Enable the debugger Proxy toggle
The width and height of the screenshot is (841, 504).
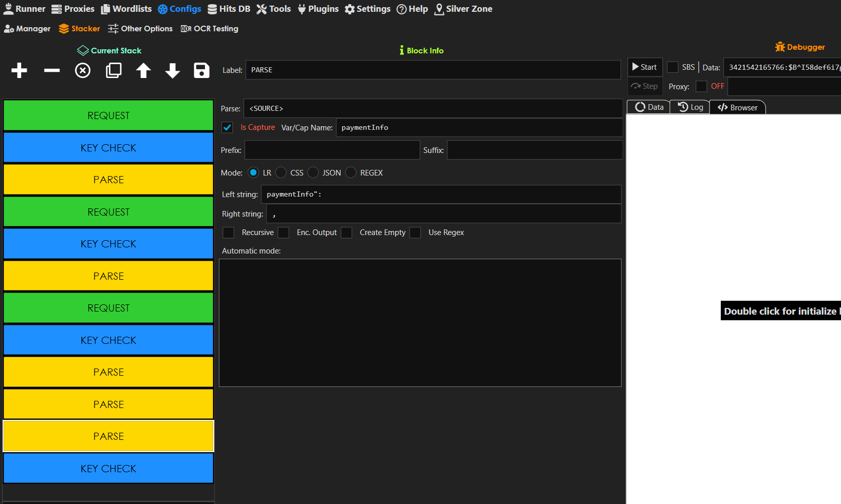[x=701, y=86]
